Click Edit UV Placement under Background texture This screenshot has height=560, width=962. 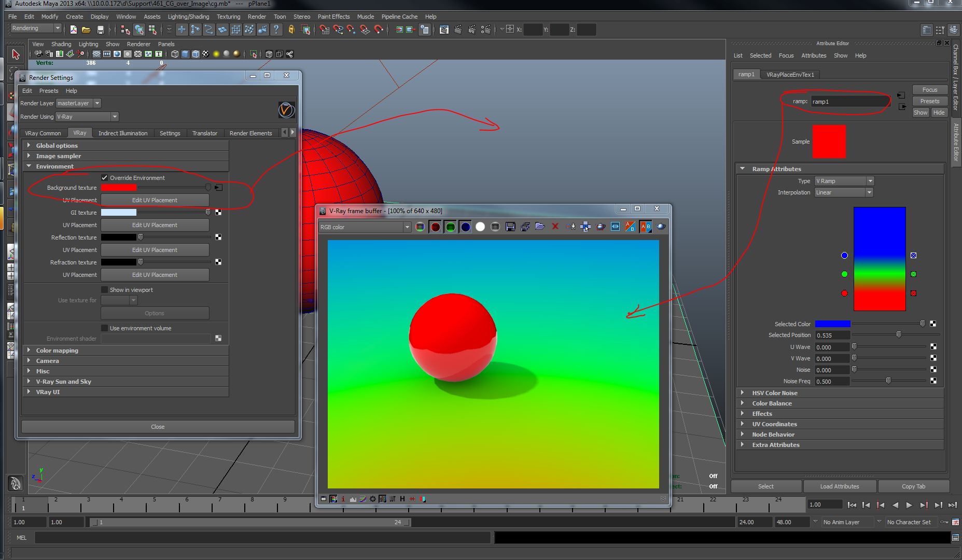155,200
